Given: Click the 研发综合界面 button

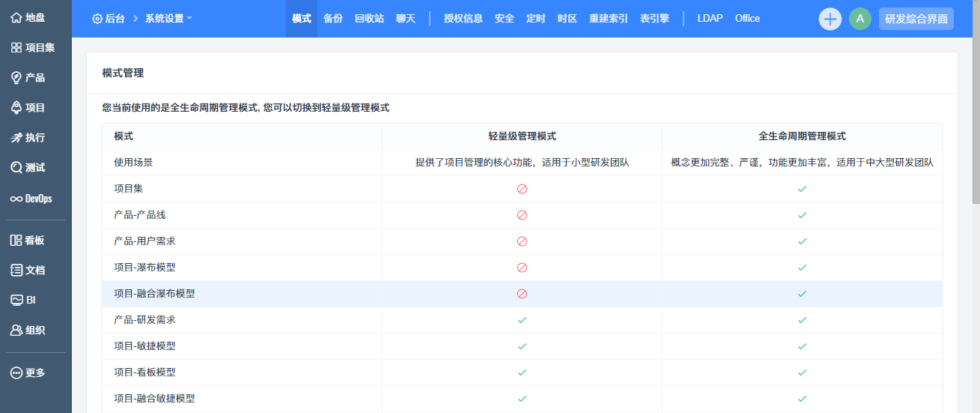Looking at the screenshot, I should 916,19.
